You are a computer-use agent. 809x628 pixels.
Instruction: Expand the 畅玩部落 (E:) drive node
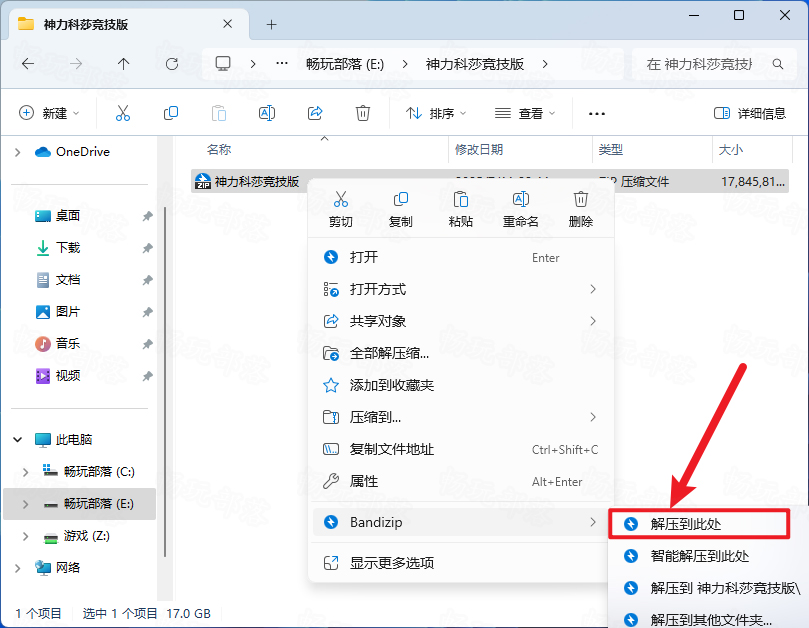[25, 504]
